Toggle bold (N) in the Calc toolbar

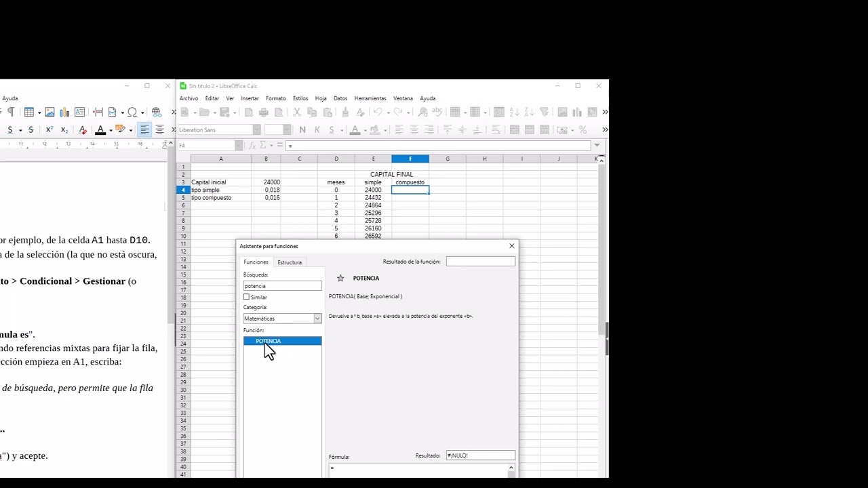point(302,129)
